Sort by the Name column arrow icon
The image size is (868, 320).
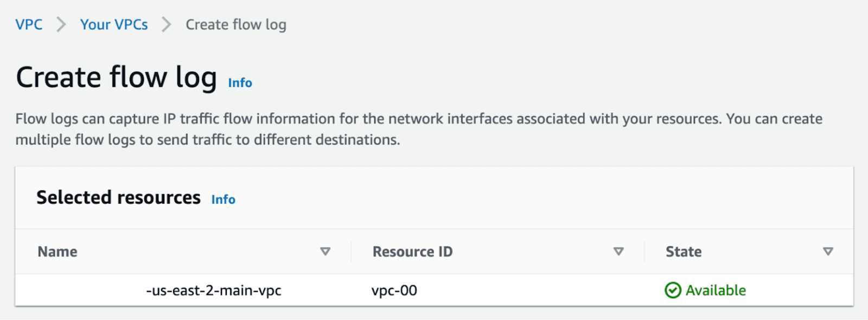[x=325, y=252]
